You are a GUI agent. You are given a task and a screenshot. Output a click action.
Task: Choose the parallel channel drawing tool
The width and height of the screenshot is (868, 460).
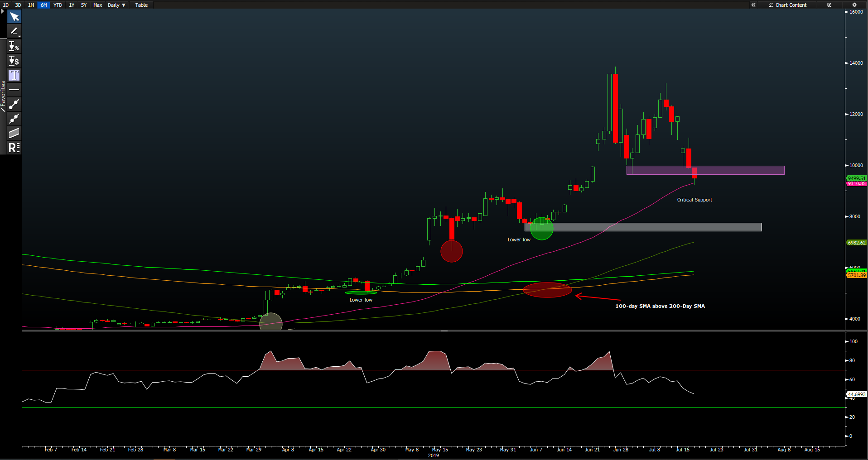(14, 133)
